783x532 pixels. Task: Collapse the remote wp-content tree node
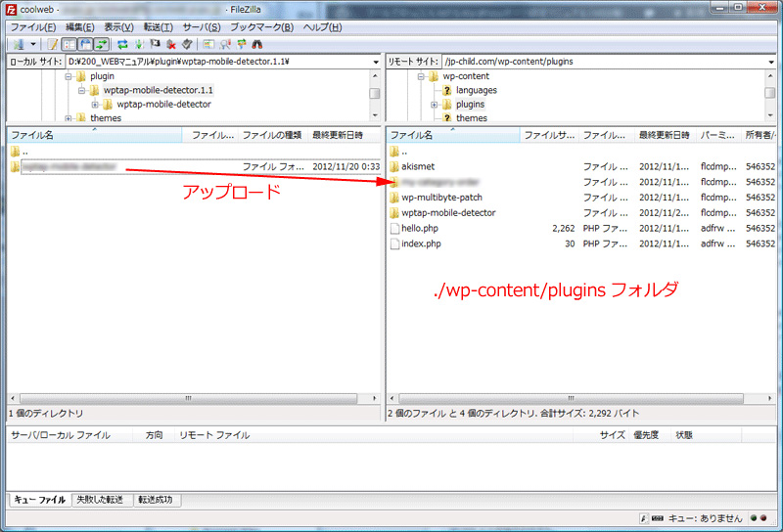(x=421, y=76)
